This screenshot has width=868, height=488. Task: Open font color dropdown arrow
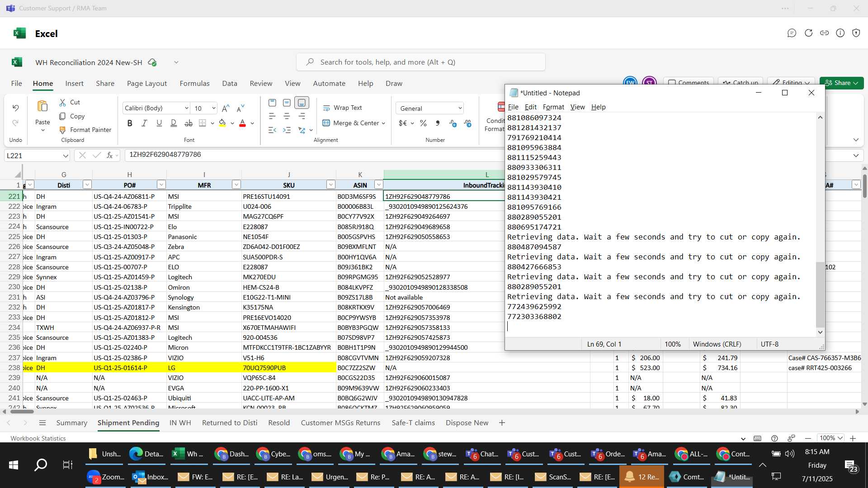coord(252,123)
